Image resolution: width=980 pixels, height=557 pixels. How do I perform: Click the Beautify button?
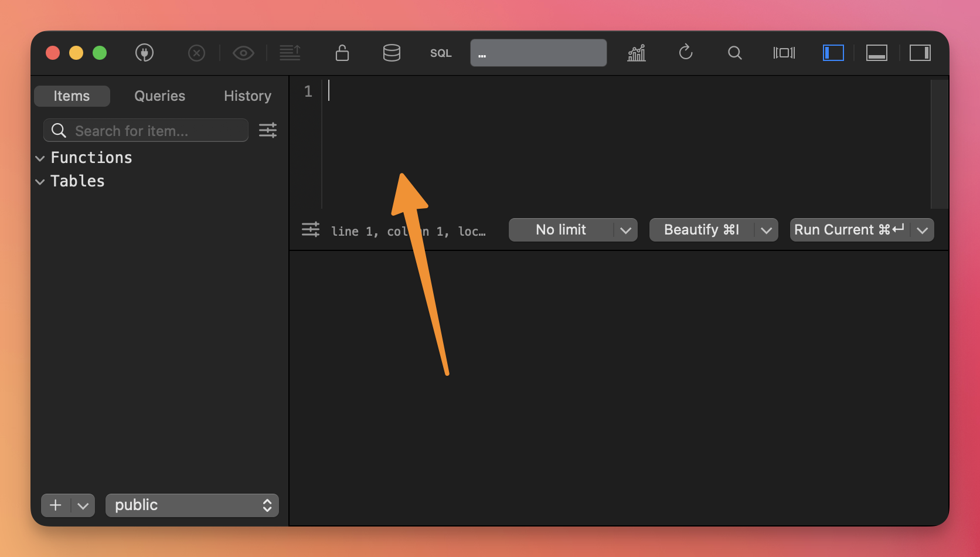pos(702,230)
